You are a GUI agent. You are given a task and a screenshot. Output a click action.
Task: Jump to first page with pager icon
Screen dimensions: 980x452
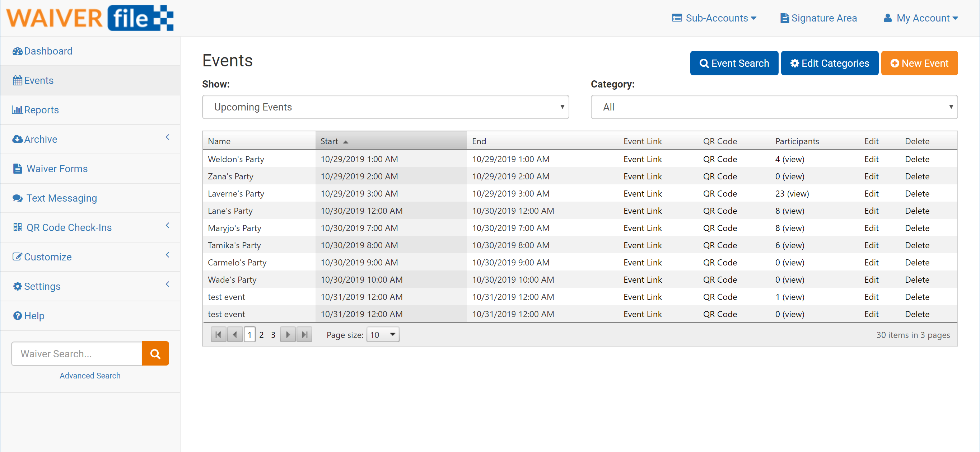tap(218, 335)
